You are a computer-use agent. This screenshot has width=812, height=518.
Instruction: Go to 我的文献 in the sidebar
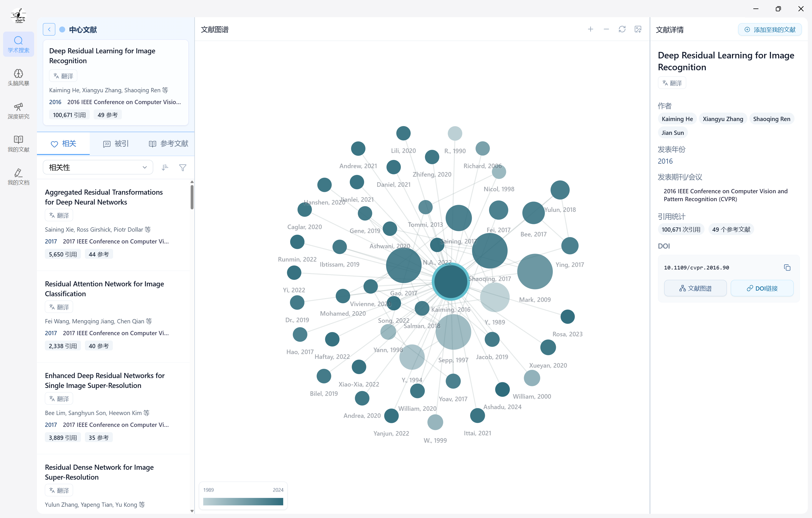(x=18, y=143)
